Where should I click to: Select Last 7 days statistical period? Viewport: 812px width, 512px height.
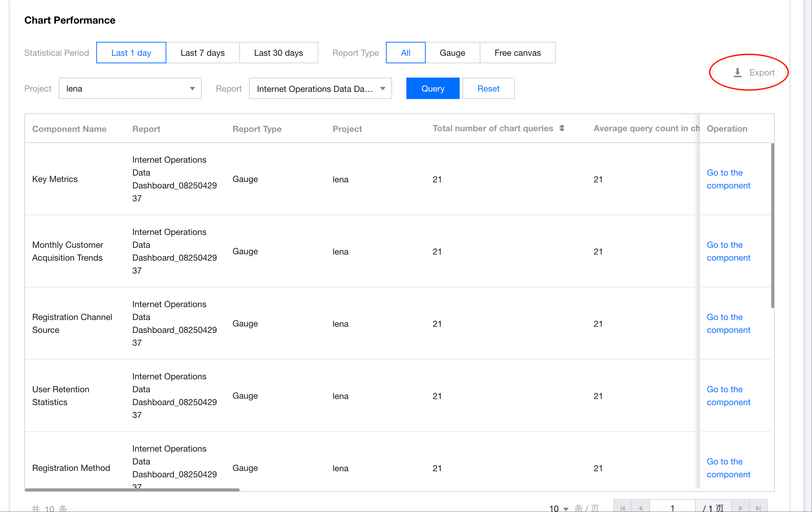click(202, 53)
